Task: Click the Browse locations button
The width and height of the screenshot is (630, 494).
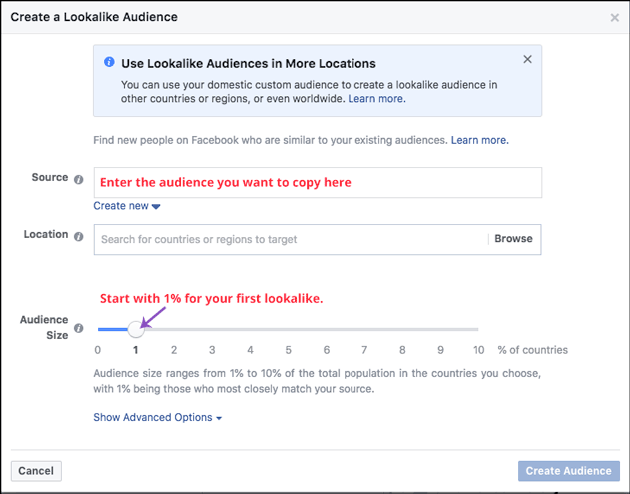Action: (x=513, y=239)
